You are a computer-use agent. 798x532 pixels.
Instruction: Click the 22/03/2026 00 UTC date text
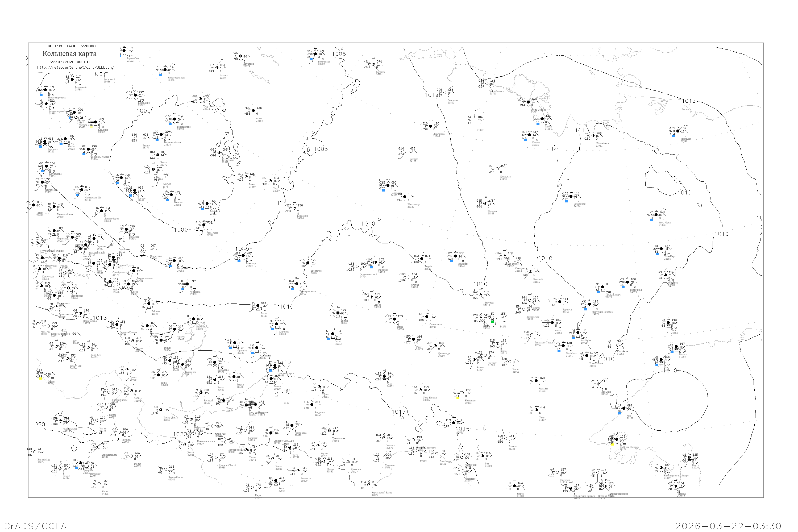tap(70, 62)
